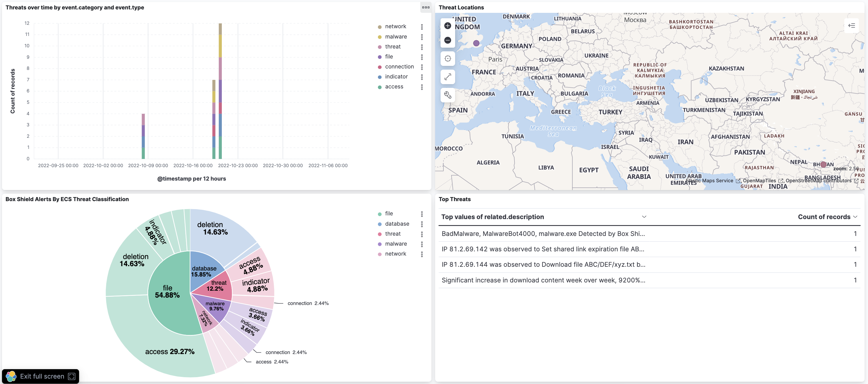The height and width of the screenshot is (384, 868).
Task: Open panel options for Threats over time chart
Action: point(425,7)
